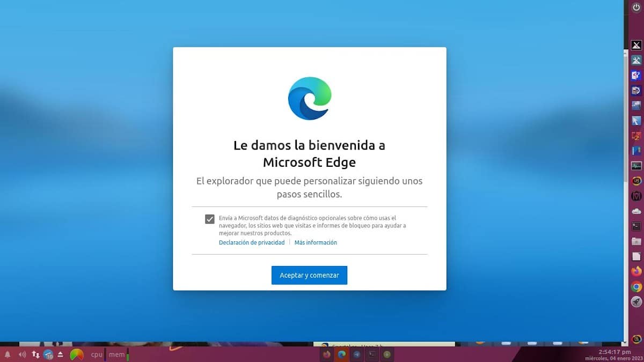
Task: Click the clock showing 2:54:17 pm
Action: tap(614, 353)
